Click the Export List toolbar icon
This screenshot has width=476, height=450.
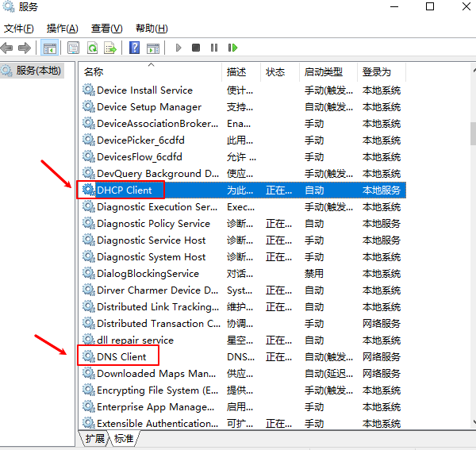[110, 48]
